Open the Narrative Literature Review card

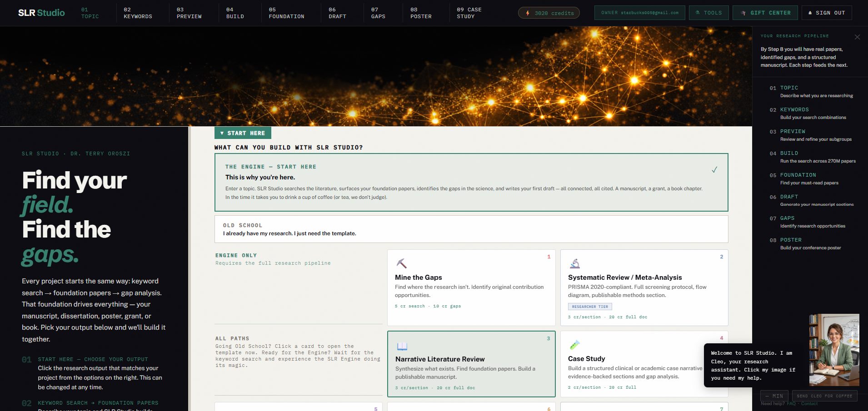click(471, 364)
